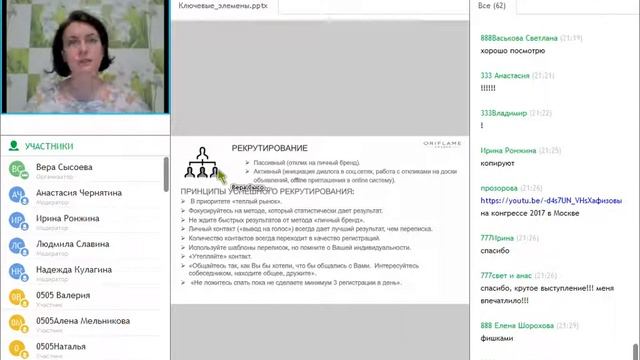Select participant name 0505Наталья
Image resolution: width=640 pixels, height=360 pixels.
click(61, 347)
